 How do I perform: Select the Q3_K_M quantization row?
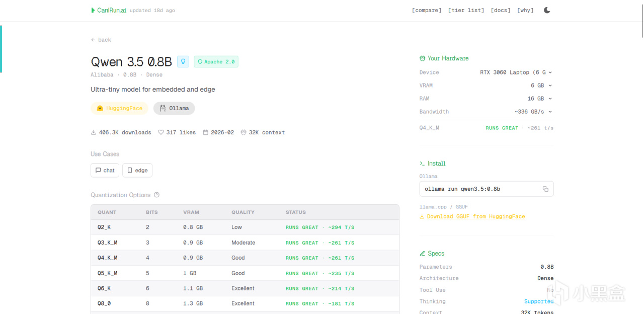tap(245, 243)
